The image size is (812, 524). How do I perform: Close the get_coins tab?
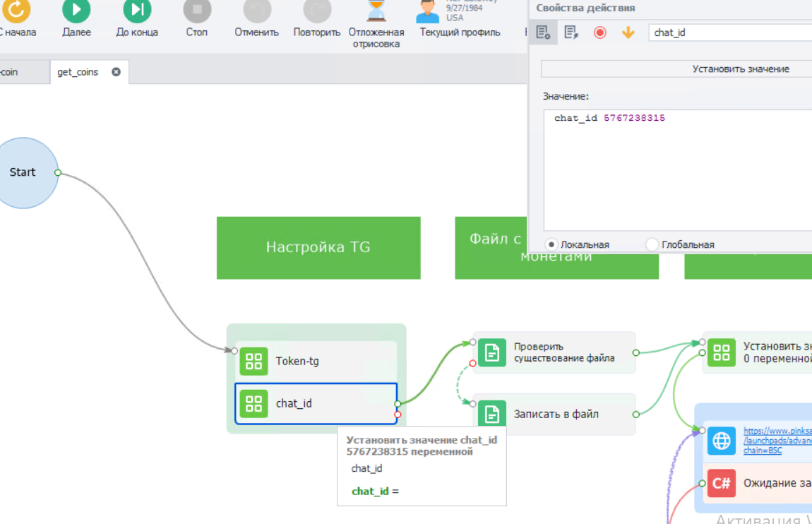[x=117, y=72]
